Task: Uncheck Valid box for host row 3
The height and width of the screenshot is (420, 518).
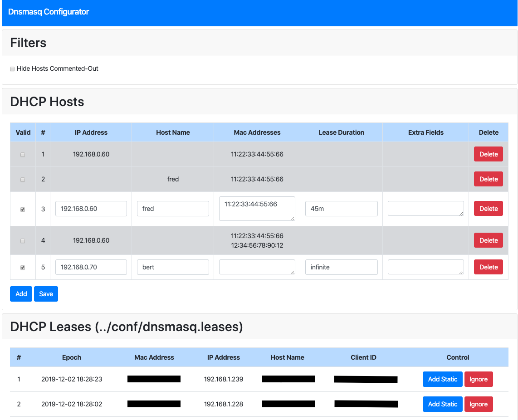Action: (x=23, y=210)
